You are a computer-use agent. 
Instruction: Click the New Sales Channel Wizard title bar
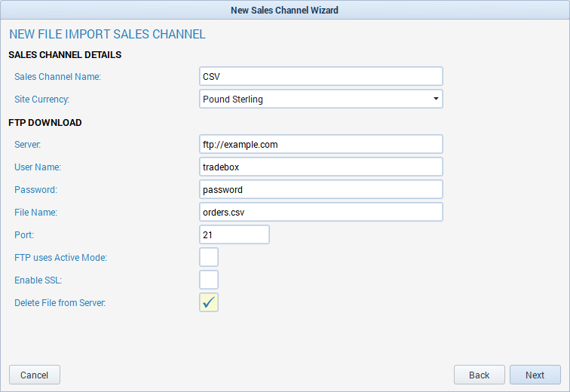[x=284, y=10]
